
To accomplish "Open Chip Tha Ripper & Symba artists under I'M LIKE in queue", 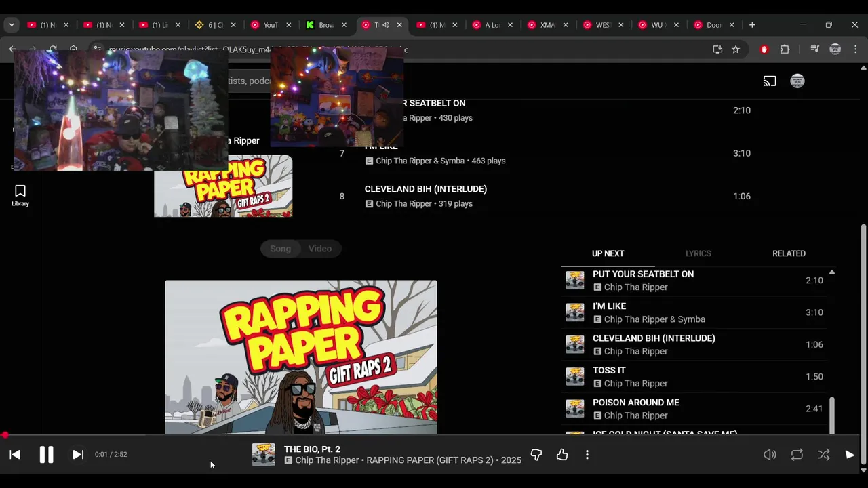I will [x=654, y=319].
